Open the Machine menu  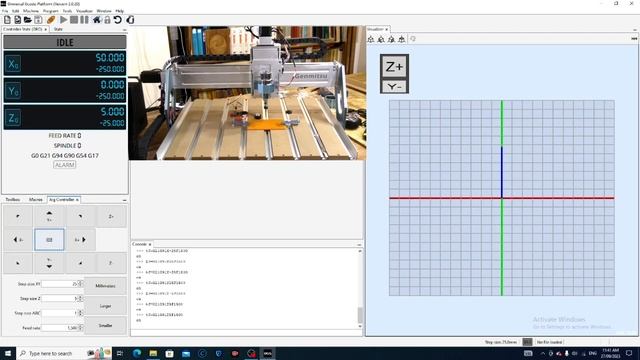point(31,11)
